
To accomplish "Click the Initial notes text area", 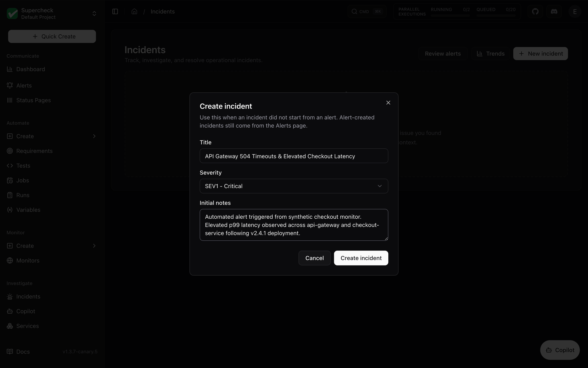I will [x=294, y=225].
